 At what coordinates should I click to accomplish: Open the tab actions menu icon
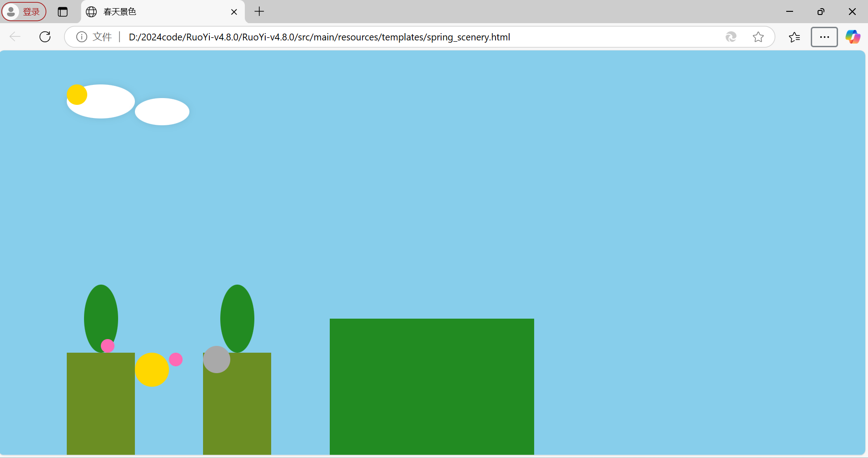pyautogui.click(x=63, y=12)
